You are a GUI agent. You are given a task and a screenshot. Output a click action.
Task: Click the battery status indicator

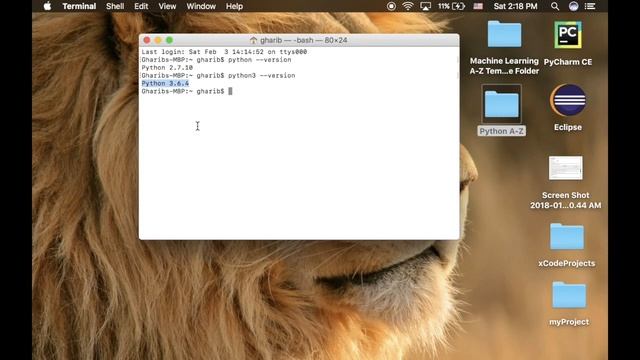pos(451,6)
